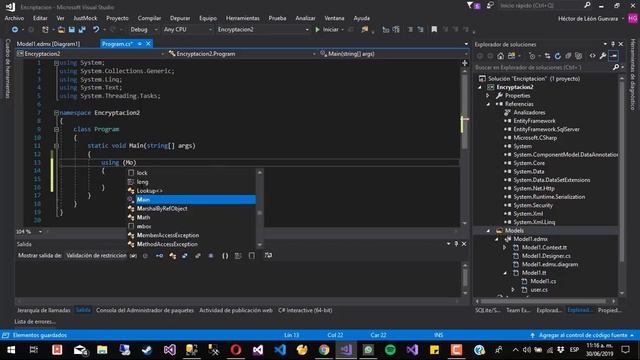Focus the Solution Explorer search field
Screen dimensions: 640x360
[x=544, y=67]
